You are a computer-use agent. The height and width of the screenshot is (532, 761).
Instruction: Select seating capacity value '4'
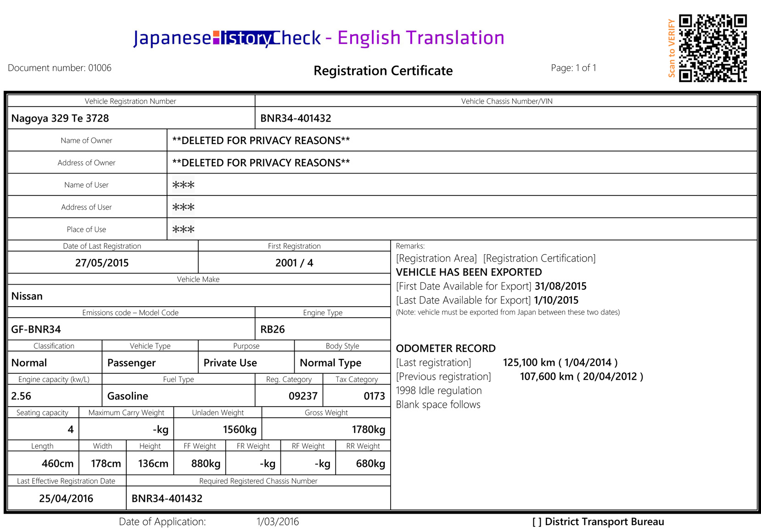pyautogui.click(x=70, y=430)
